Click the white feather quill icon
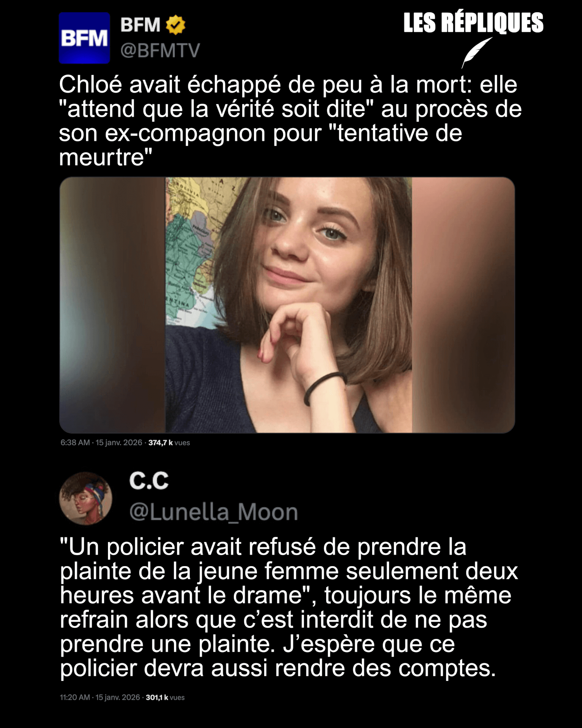Image resolution: width=582 pixels, height=728 pixels. point(477,53)
